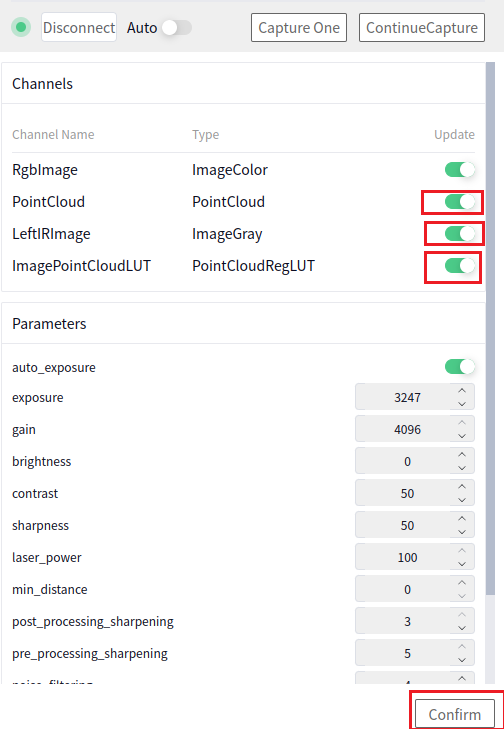
Task: Increase brightness using the up arrow
Action: [x=462, y=455]
